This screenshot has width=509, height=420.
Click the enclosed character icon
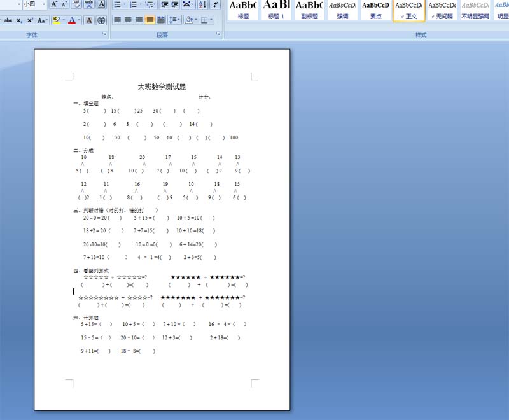101,20
